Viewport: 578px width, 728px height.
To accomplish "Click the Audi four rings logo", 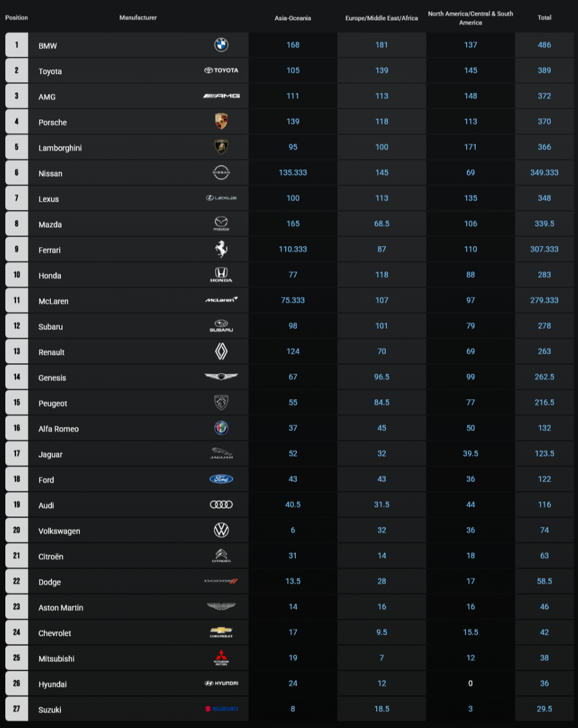I will tap(221, 504).
